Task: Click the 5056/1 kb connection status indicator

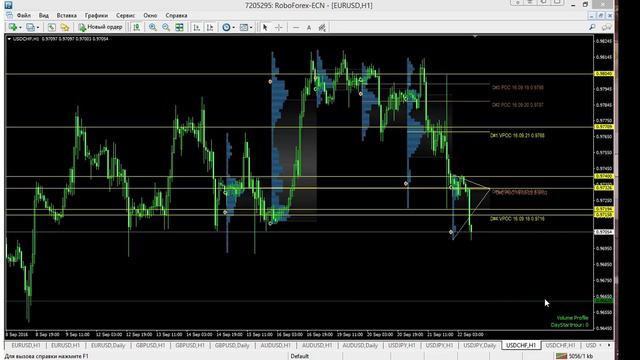Action: coord(576,356)
